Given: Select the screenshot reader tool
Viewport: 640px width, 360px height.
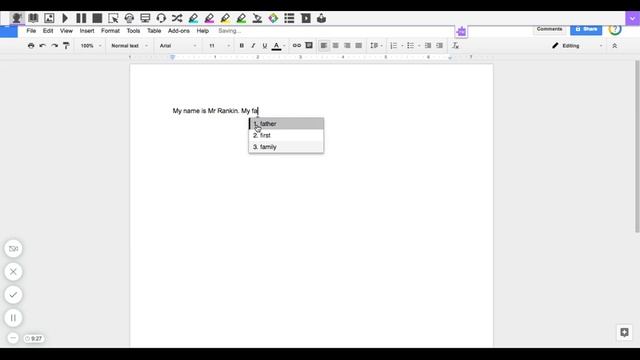Looking at the screenshot, I should coord(113,18).
